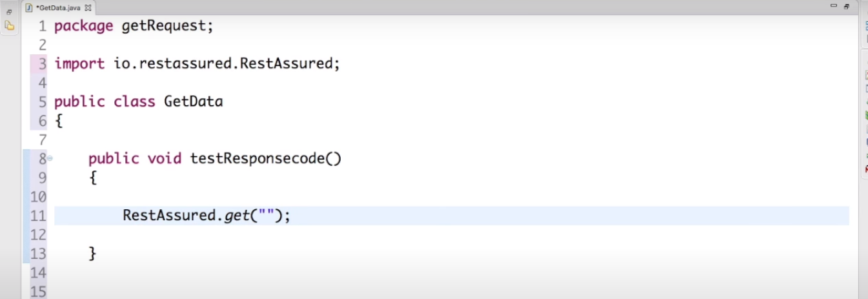
Task: Click line number 11 in the gutter
Action: [38, 216]
